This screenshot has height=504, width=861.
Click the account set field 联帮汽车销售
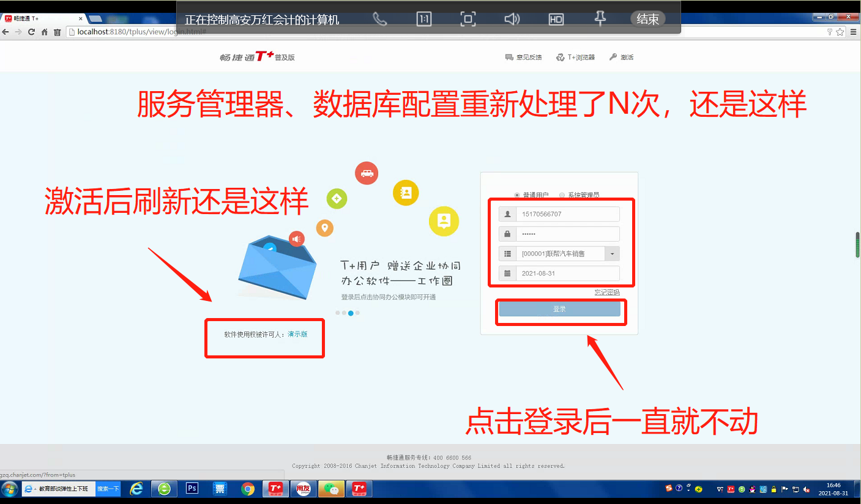click(561, 253)
